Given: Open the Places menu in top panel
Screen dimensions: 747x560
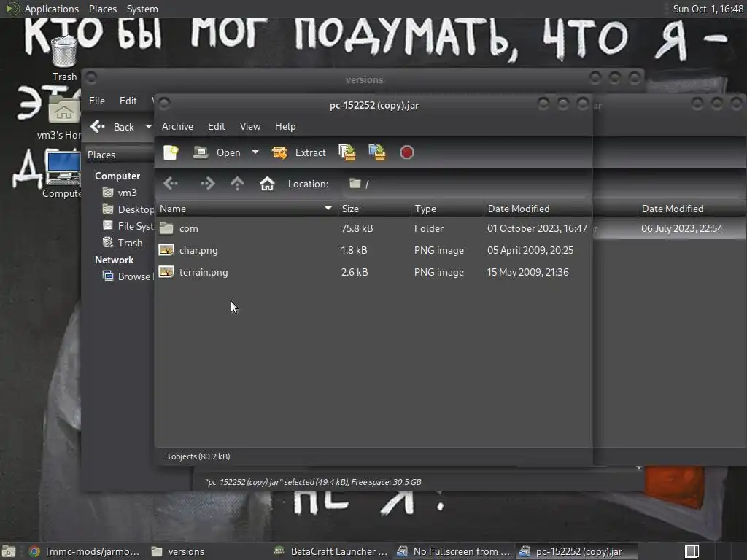Looking at the screenshot, I should pyautogui.click(x=102, y=9).
